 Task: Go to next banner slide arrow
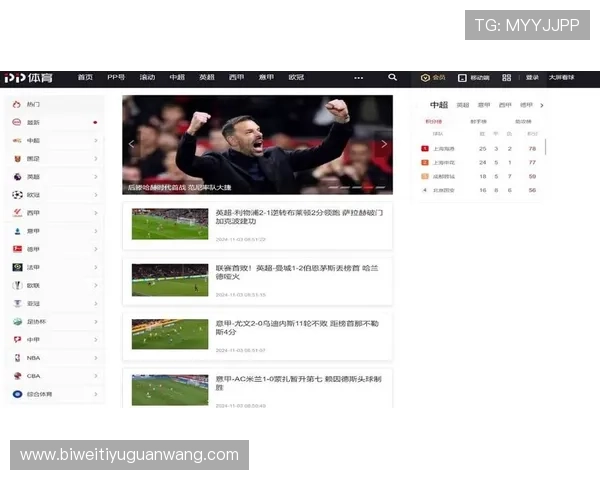384,144
